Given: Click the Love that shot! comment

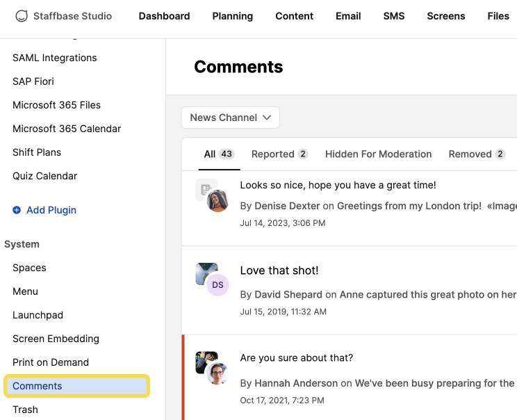Looking at the screenshot, I should coord(279,270).
